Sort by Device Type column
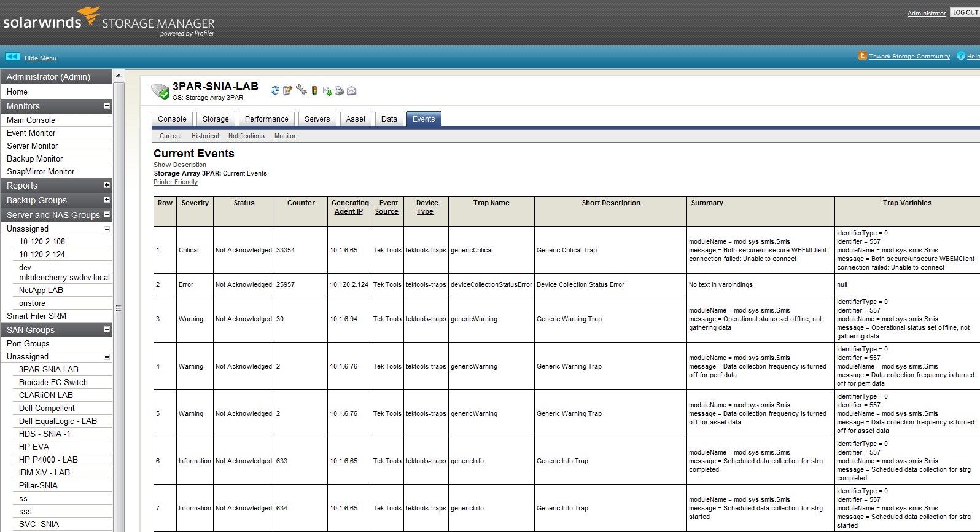The image size is (980, 532). pos(427,207)
